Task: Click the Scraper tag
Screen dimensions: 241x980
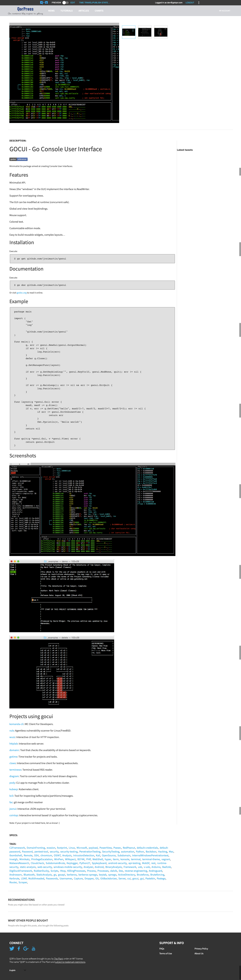Action: (23, 882)
